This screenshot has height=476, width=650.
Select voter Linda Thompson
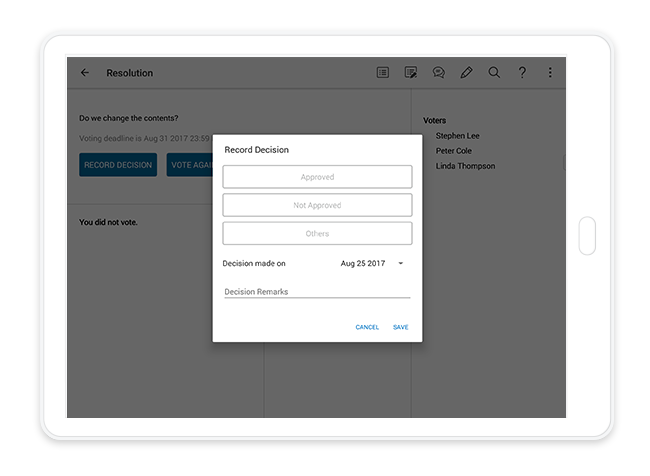tap(465, 166)
